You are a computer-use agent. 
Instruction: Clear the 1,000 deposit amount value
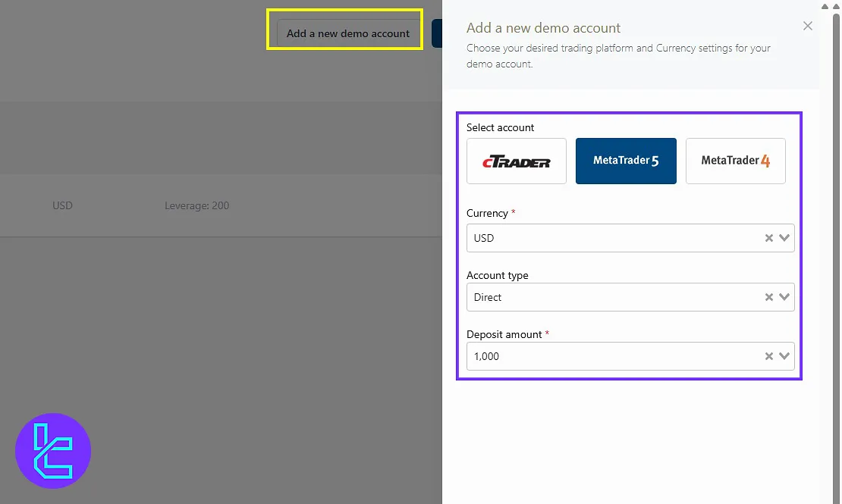point(768,356)
